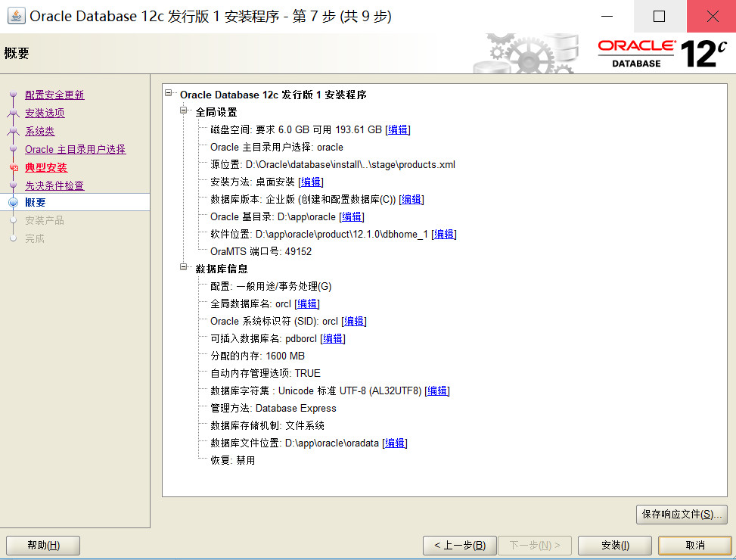Go to the 安装选项 step
736x560 pixels.
[x=45, y=113]
